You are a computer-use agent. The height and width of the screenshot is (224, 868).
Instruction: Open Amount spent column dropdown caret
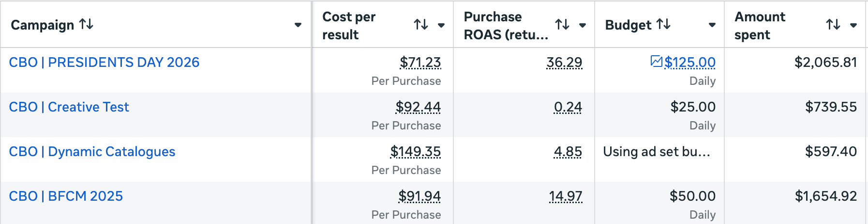point(853,25)
